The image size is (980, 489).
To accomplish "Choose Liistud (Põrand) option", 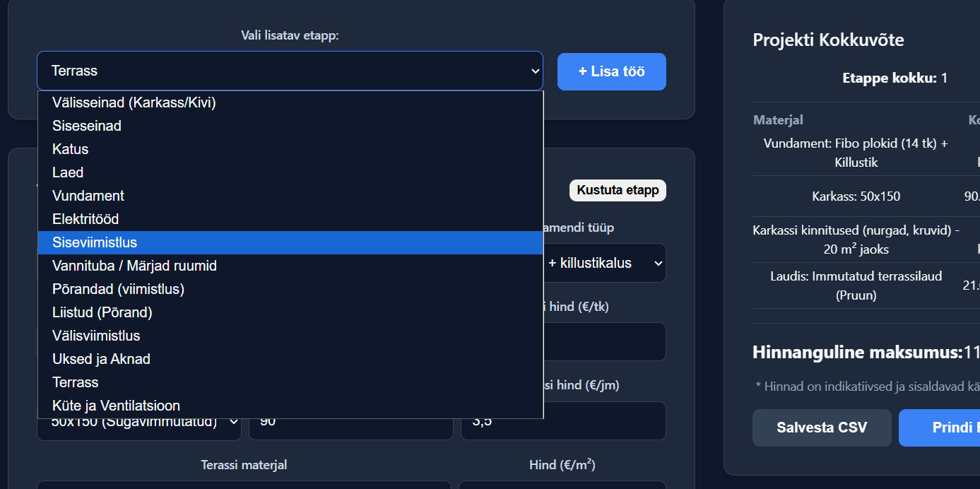I will pyautogui.click(x=102, y=312).
